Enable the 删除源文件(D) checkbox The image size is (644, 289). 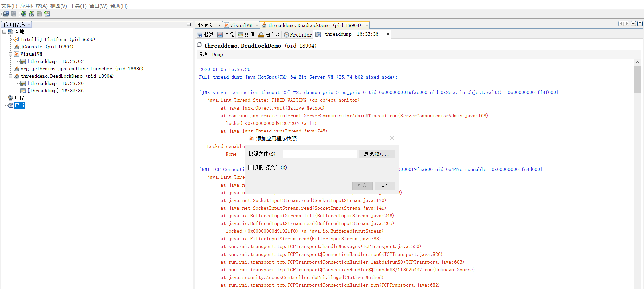(x=251, y=168)
